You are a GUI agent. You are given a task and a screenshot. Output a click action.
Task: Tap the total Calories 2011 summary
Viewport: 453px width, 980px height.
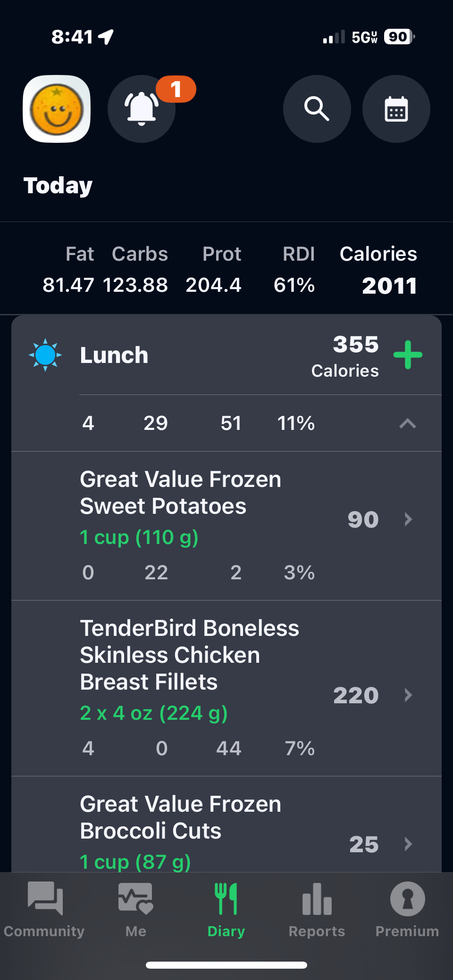click(378, 270)
